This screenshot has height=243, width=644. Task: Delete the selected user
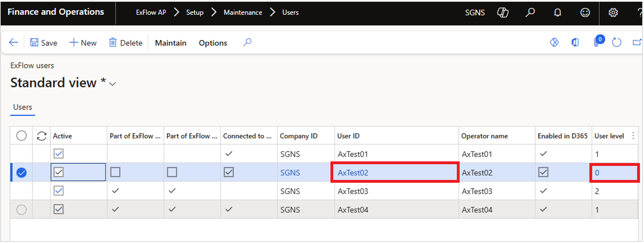pyautogui.click(x=125, y=43)
